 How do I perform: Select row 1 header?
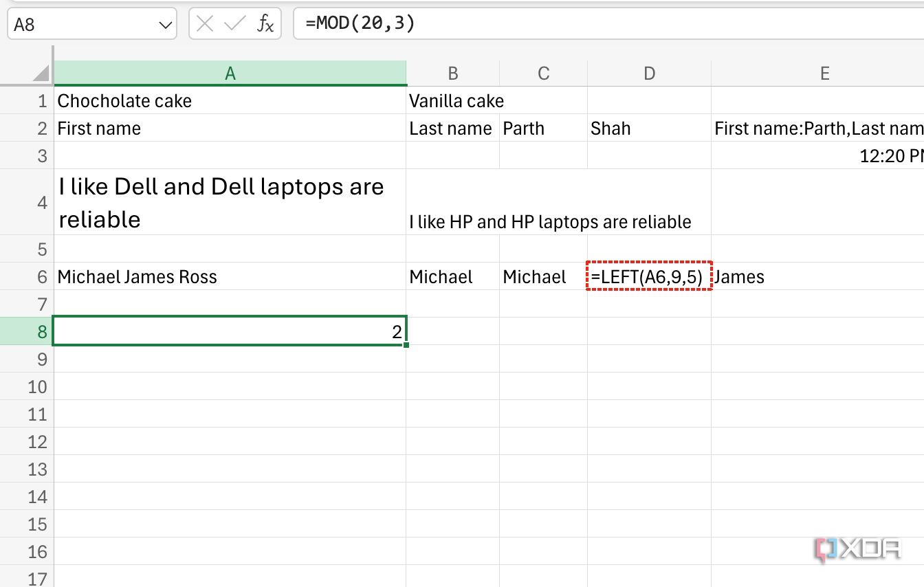click(x=27, y=101)
